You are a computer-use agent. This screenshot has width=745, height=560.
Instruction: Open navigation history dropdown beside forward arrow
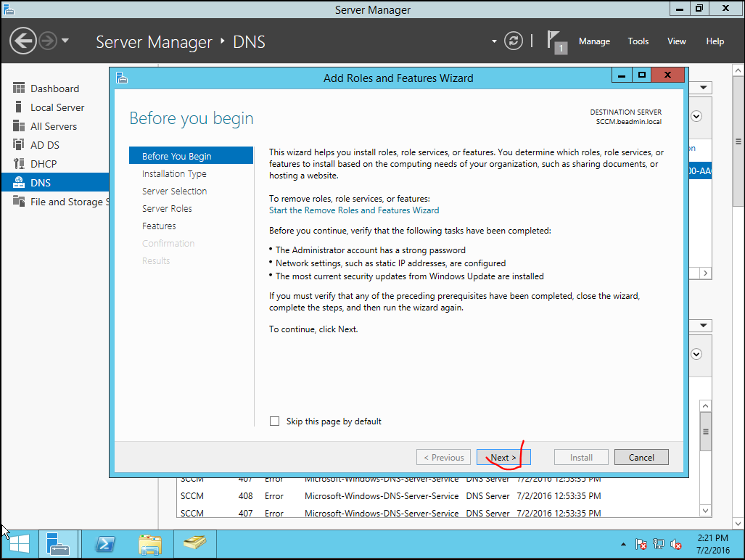(x=65, y=41)
